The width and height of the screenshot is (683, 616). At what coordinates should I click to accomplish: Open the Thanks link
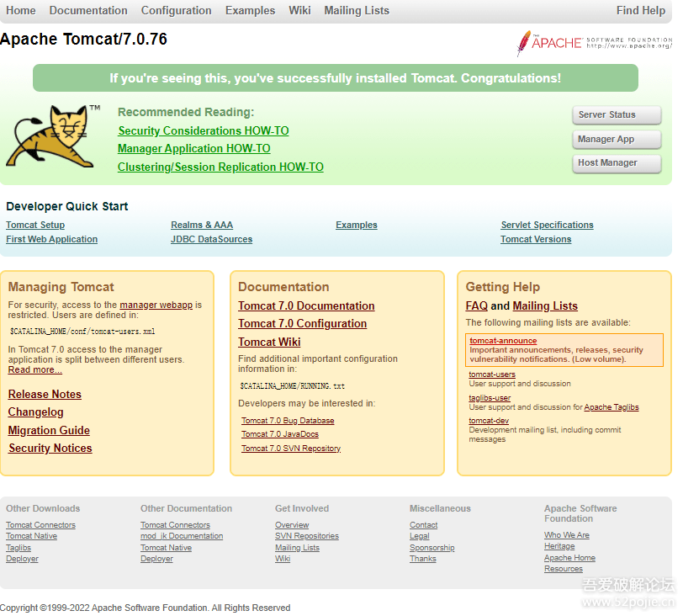click(x=422, y=559)
